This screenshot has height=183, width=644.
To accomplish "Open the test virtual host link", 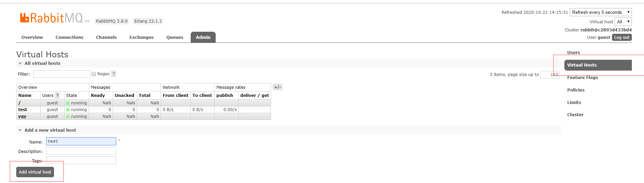I will pos(23,110).
